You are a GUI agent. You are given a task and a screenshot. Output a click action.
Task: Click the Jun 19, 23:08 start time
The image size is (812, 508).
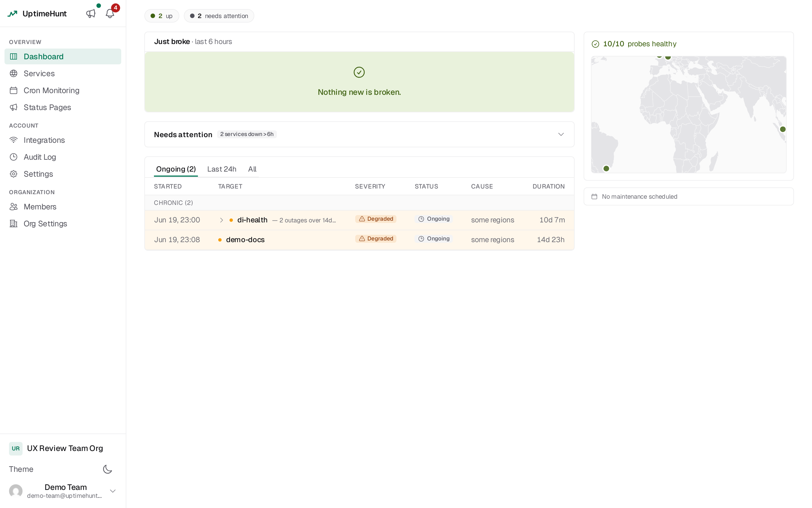coord(177,240)
